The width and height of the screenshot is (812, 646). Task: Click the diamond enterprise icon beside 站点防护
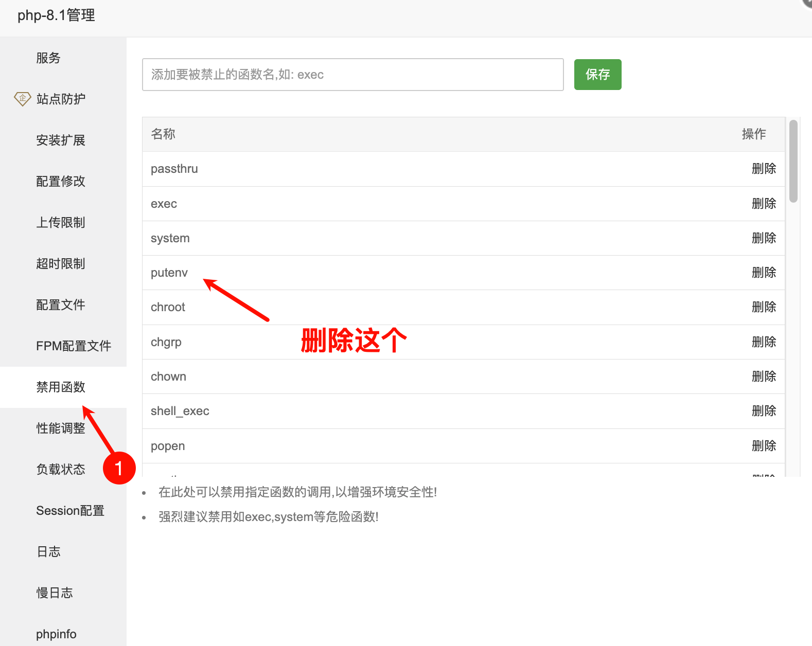22,99
